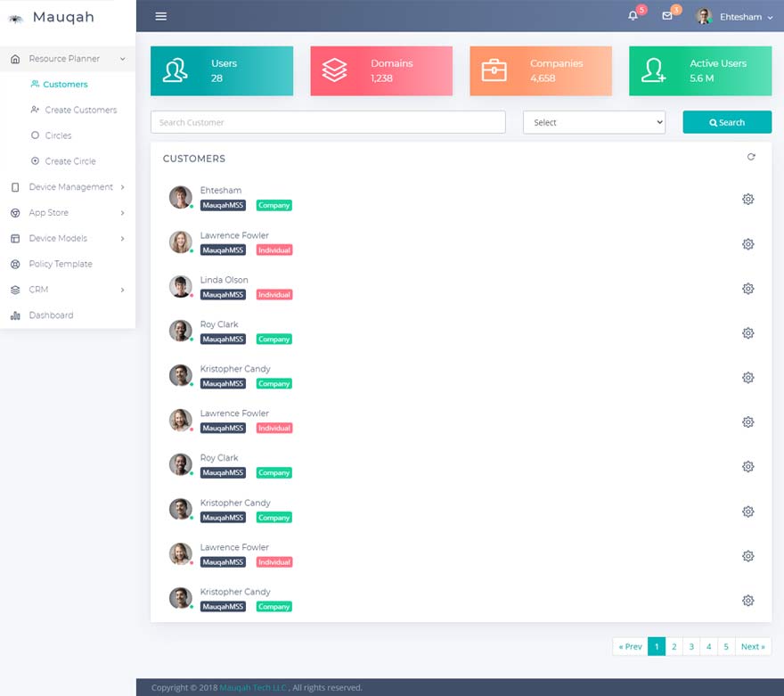
Task: Open the Select filter dropdown
Action: (594, 123)
